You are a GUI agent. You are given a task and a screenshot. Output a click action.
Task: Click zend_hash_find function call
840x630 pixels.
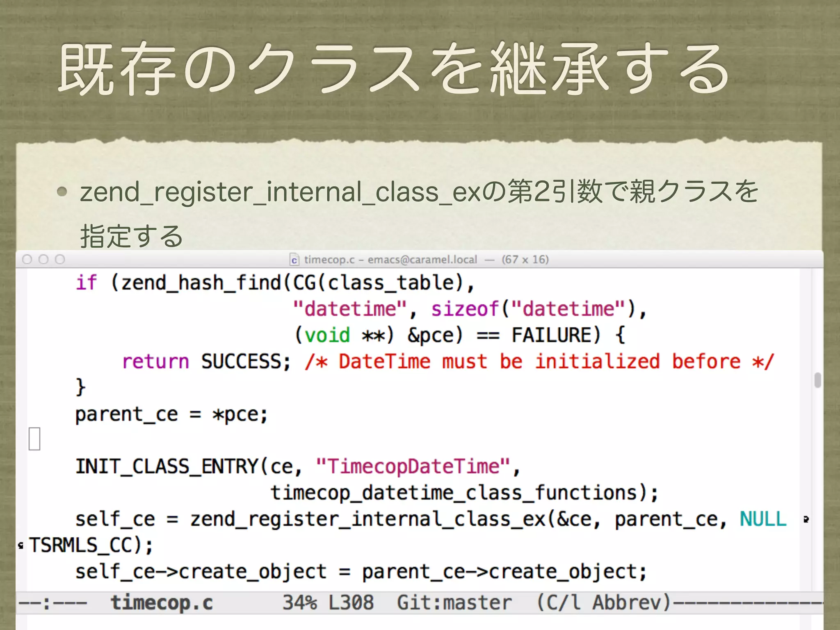[x=201, y=283]
